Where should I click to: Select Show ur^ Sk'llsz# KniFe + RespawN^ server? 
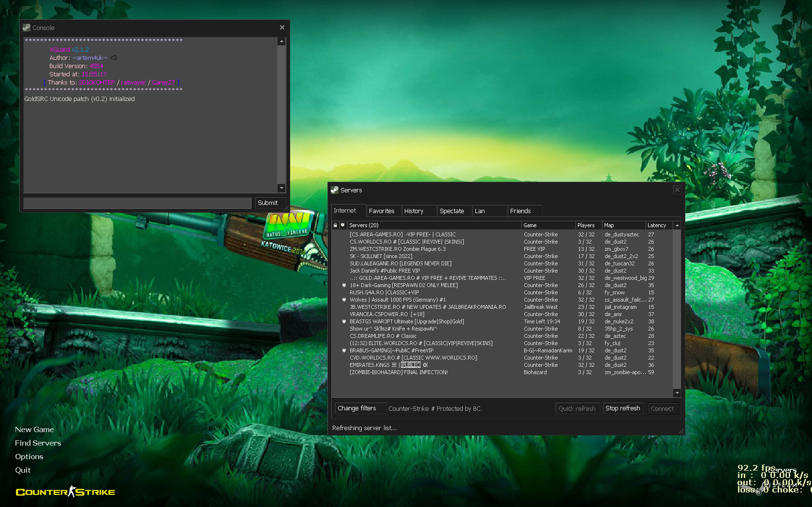(x=502, y=329)
